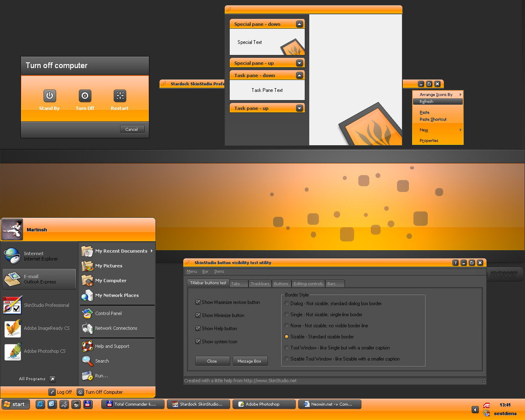Viewport: 525px width, 420px height.
Task: Select Sizable standard border radio
Action: coord(287,337)
